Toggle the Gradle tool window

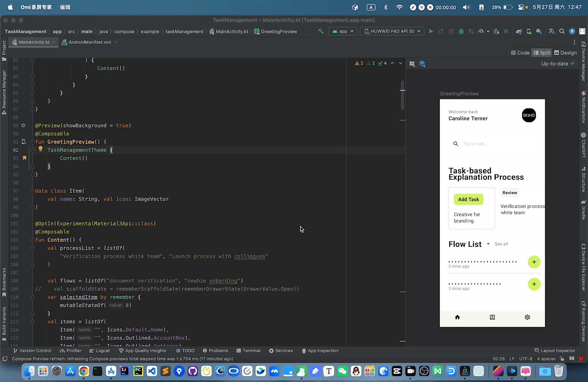click(583, 209)
